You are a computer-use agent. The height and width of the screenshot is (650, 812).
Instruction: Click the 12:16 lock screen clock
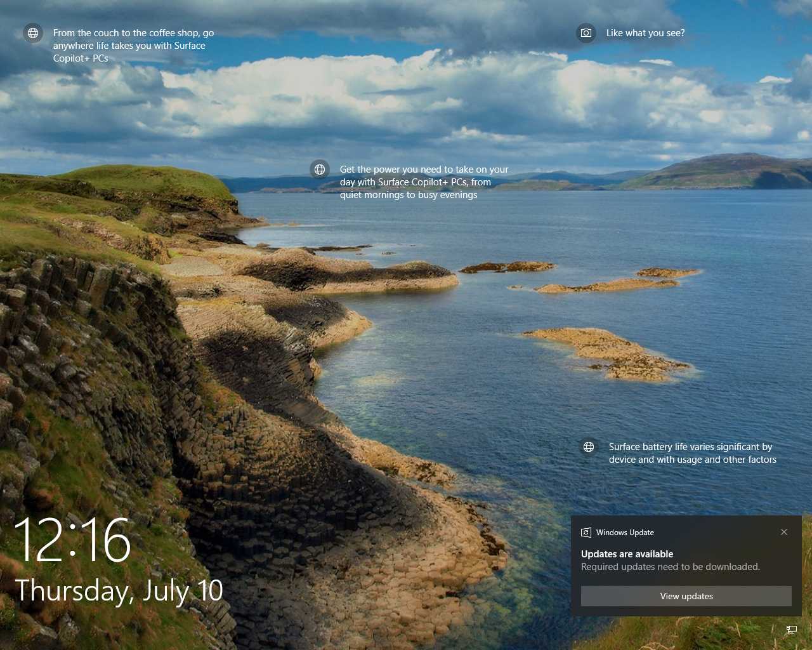click(72, 540)
